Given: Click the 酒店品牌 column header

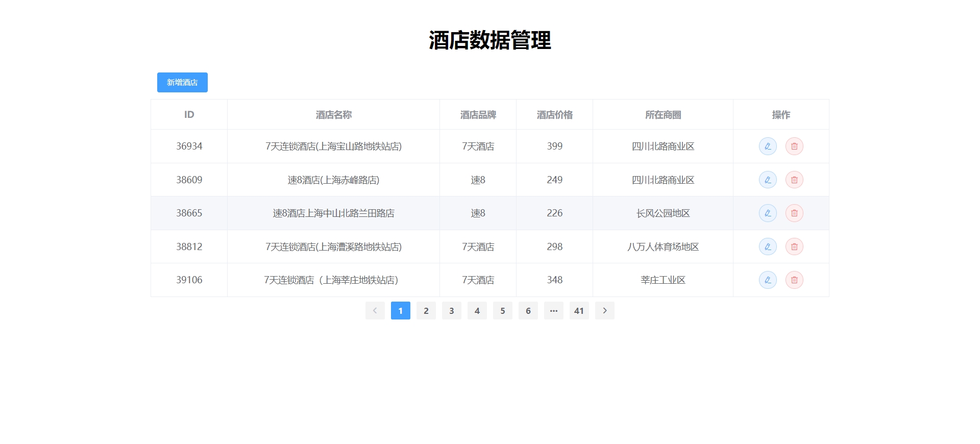Looking at the screenshot, I should coord(478,115).
